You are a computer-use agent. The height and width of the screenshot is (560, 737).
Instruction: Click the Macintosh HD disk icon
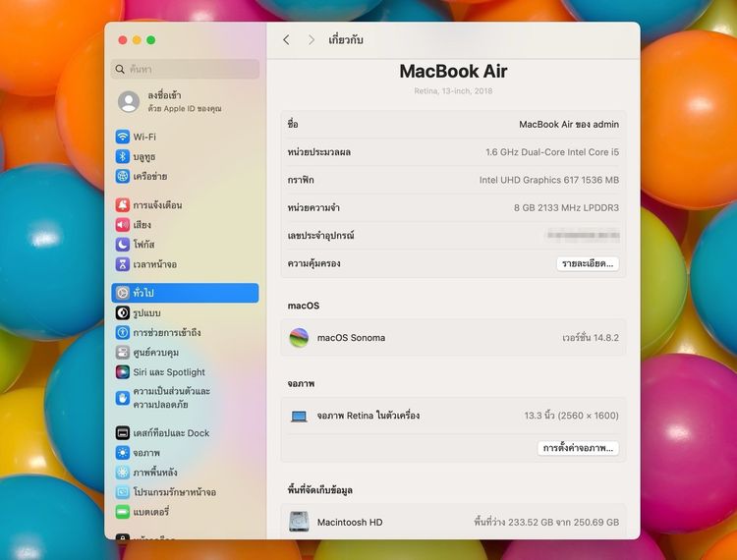[x=299, y=522]
